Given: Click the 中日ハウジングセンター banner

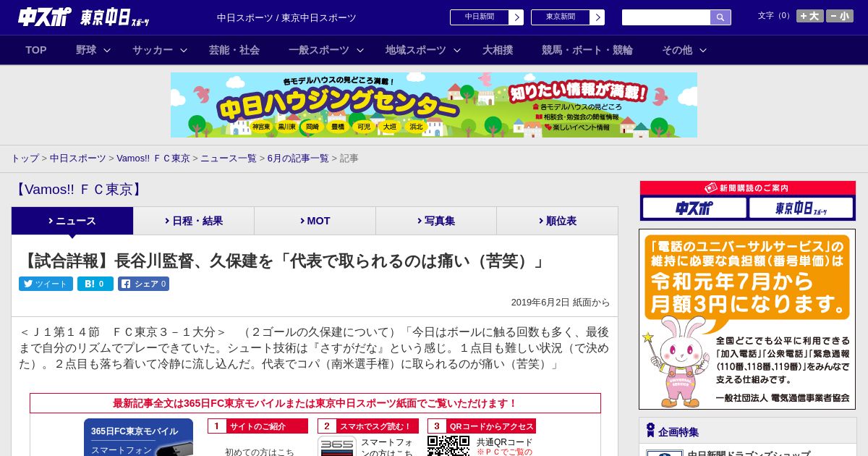Looking at the screenshot, I should (x=434, y=105).
